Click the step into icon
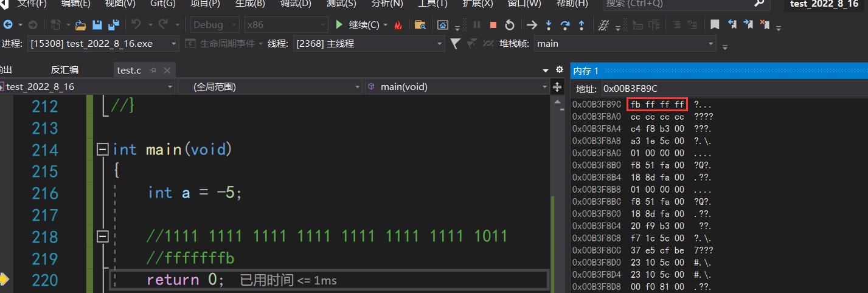 549,25
